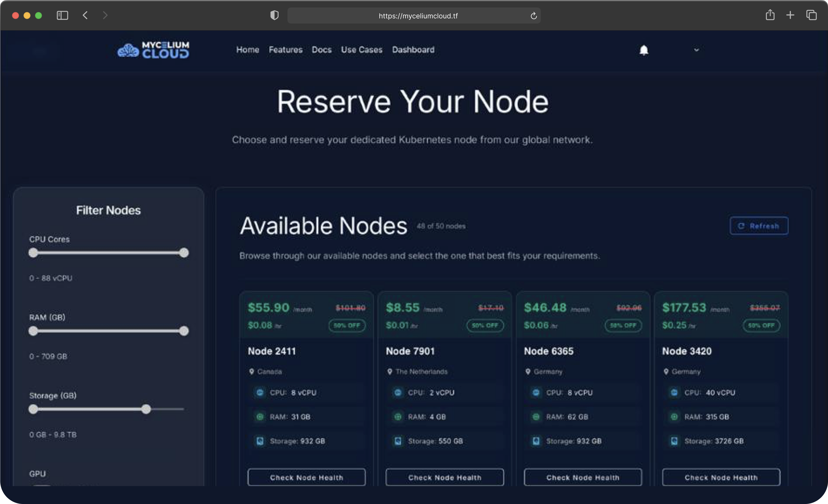The image size is (828, 504).
Task: Go back with the browser back arrow
Action: (85, 15)
